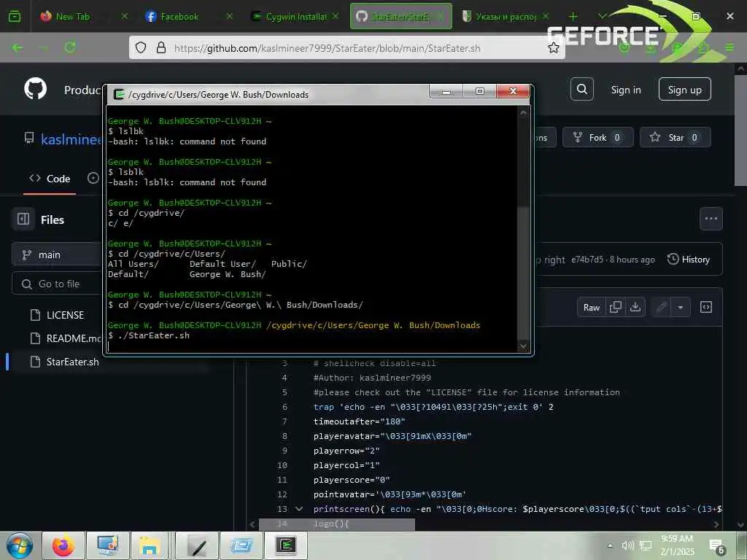This screenshot has width=747, height=560.
Task: Open list all tabs chevron
Action: (602, 16)
